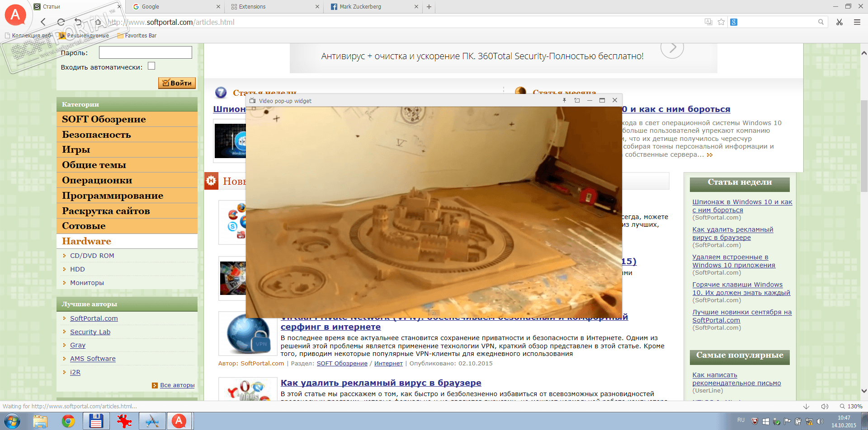Click the blue Google search engine icon
Viewport: 868px width, 430px height.
[x=734, y=22]
